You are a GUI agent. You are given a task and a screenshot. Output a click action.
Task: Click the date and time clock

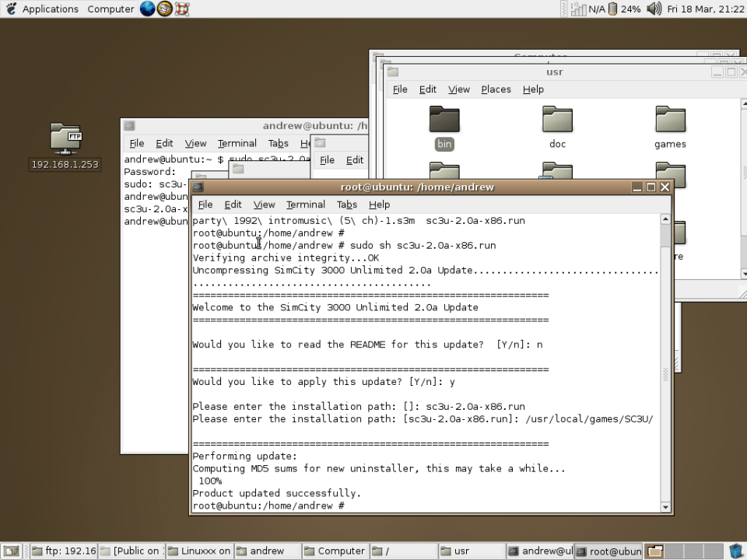(705, 9)
